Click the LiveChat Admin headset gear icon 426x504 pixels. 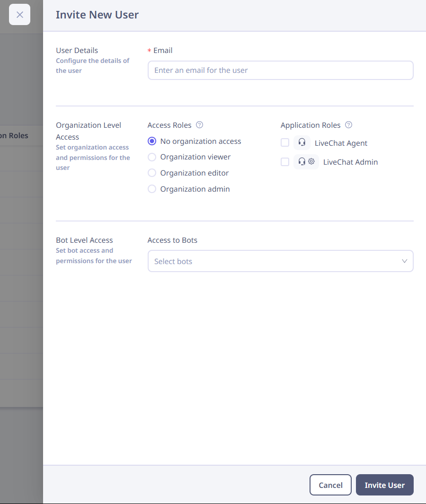pos(306,162)
